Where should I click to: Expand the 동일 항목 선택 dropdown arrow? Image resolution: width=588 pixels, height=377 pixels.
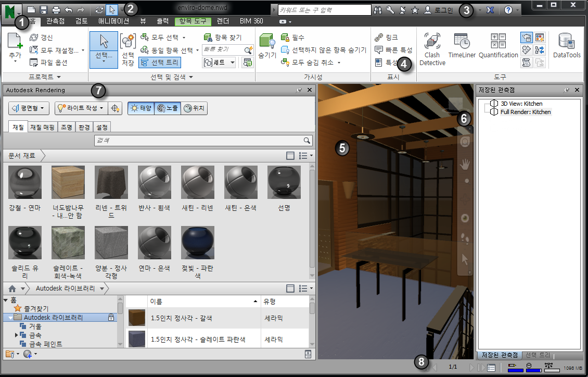point(197,50)
